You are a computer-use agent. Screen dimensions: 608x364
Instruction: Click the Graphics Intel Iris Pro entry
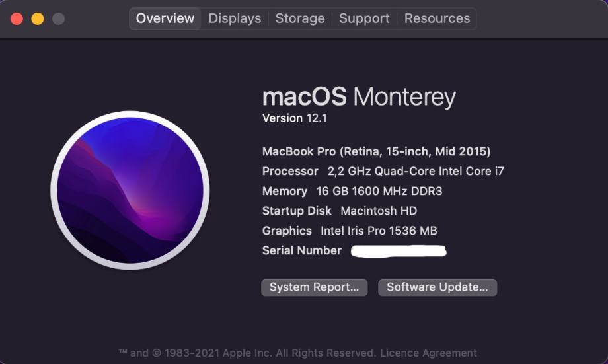[x=350, y=231]
